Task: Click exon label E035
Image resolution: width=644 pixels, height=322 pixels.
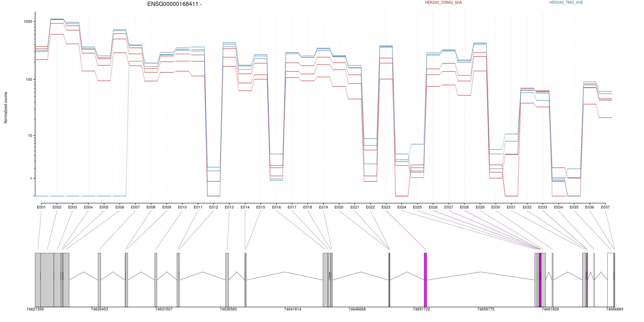Action: click(x=574, y=207)
